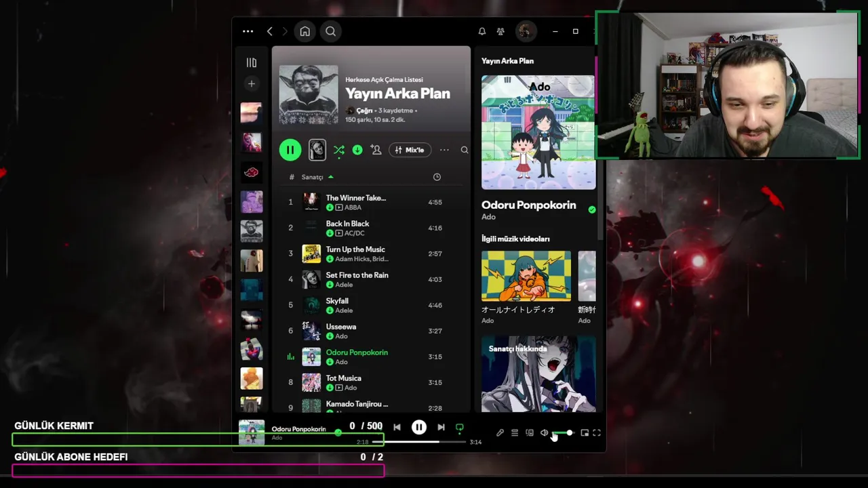Open the Sanatçı hakkında artist card

coord(538,374)
